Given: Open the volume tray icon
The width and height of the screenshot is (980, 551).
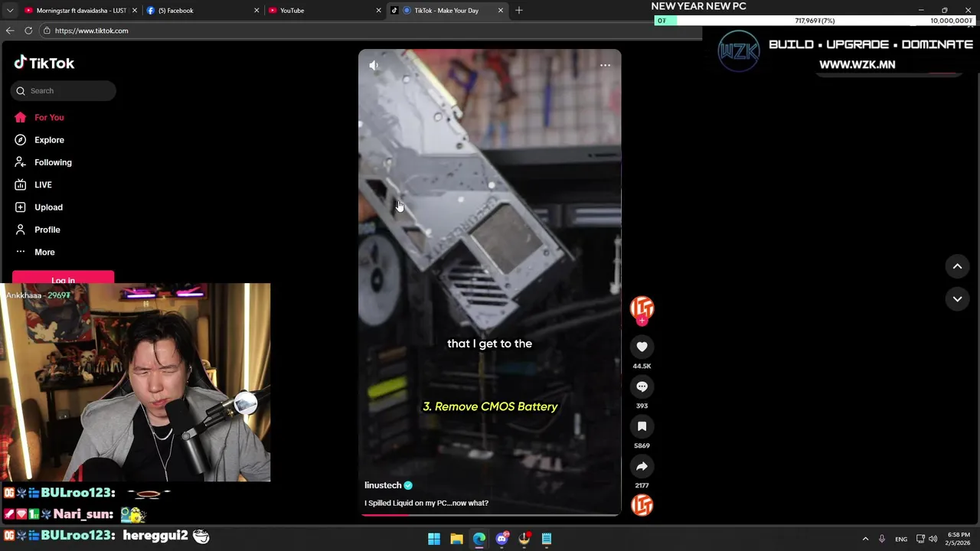Looking at the screenshot, I should [933, 539].
